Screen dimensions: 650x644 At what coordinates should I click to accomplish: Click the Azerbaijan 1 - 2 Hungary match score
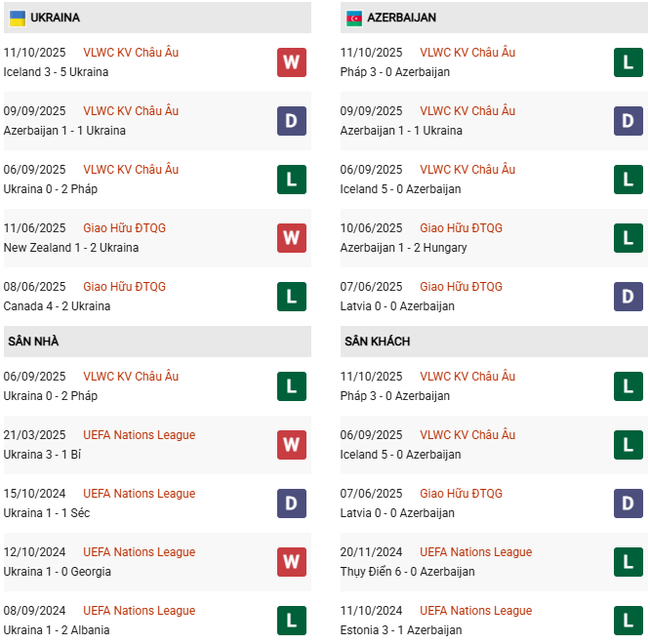[403, 248]
